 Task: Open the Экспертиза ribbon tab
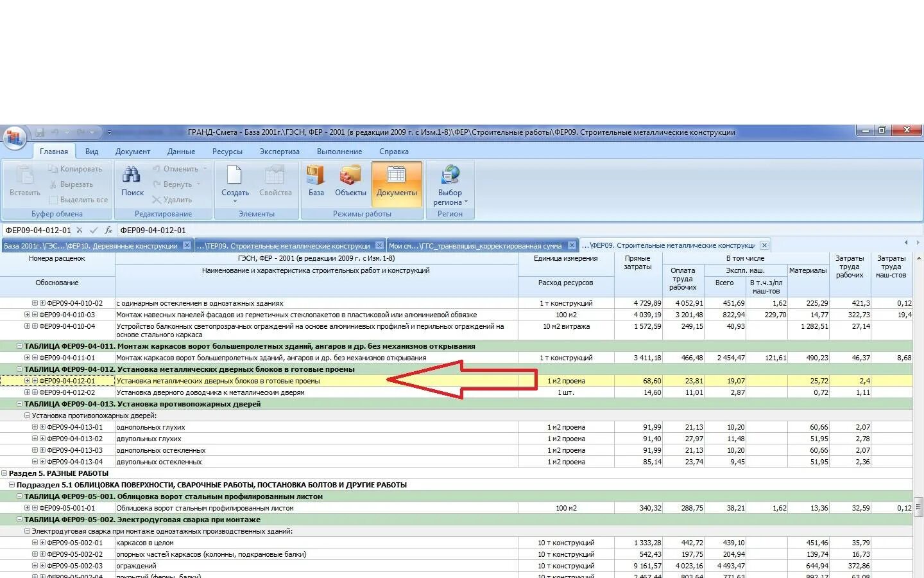[x=279, y=152]
